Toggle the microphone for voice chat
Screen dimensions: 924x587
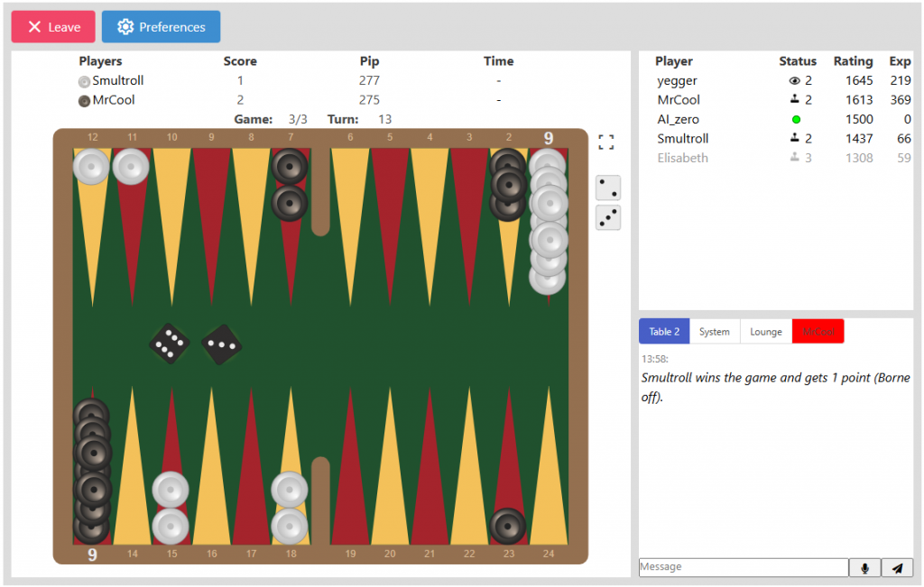(864, 567)
